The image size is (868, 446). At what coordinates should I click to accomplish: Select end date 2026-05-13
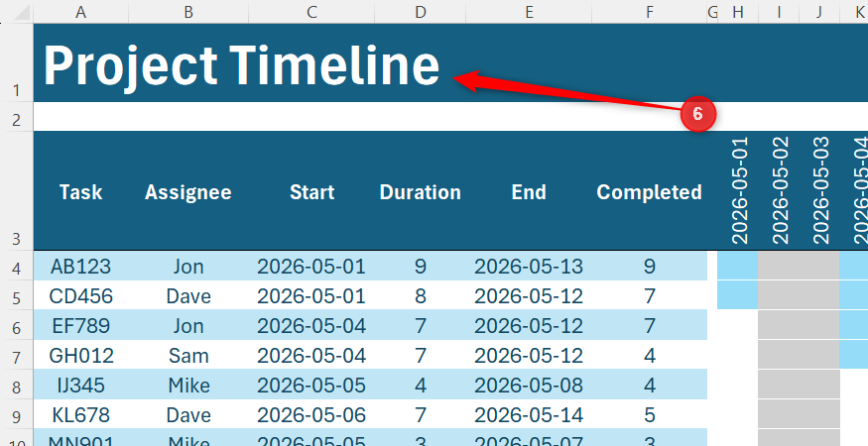pos(529,267)
